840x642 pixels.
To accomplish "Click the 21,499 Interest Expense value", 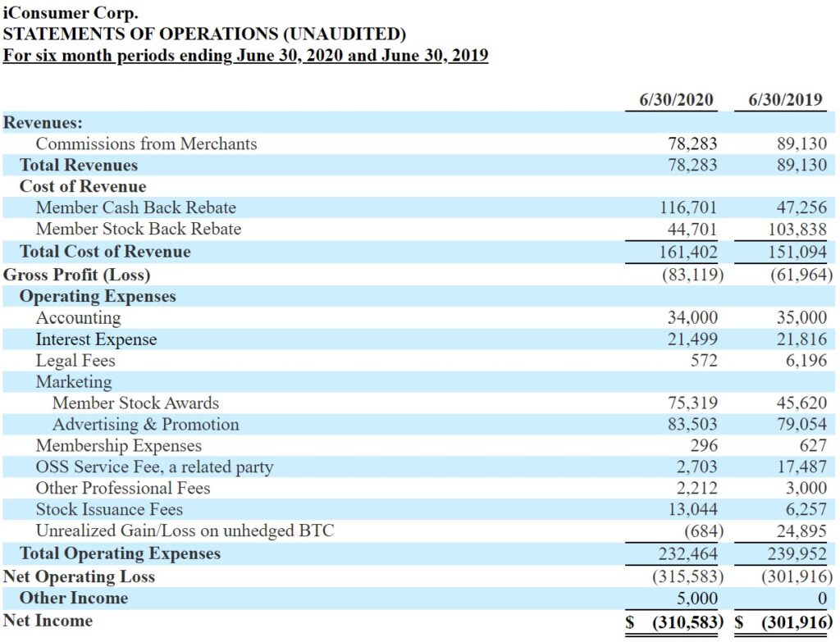I will 692,339.
